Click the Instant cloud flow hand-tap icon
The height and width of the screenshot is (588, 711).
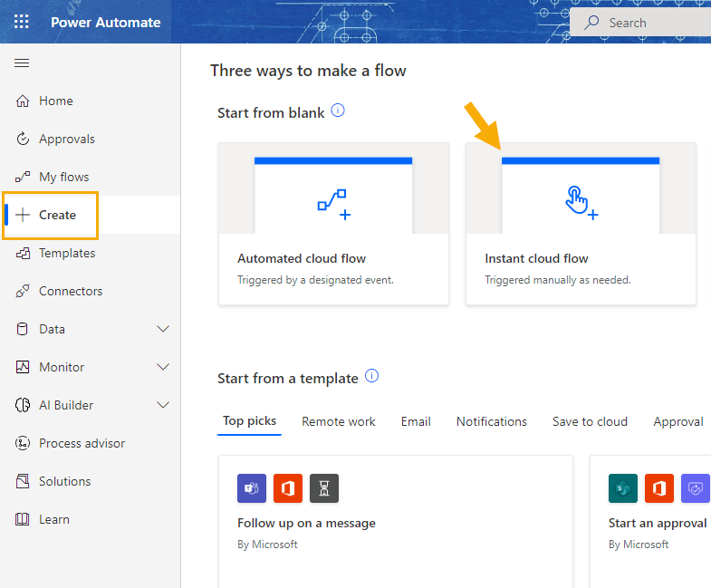(581, 203)
